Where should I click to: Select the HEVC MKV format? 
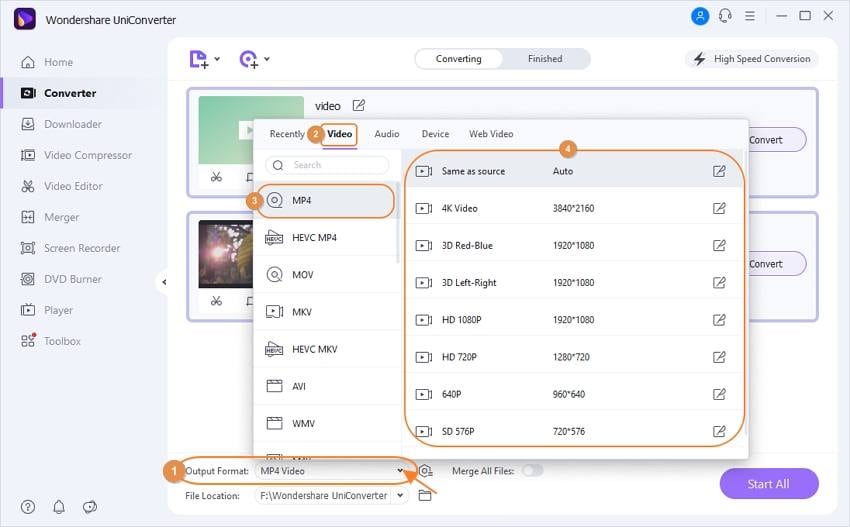[x=326, y=349]
